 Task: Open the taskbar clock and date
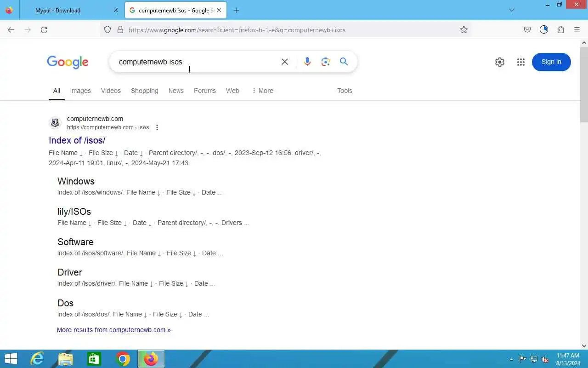[568, 359]
